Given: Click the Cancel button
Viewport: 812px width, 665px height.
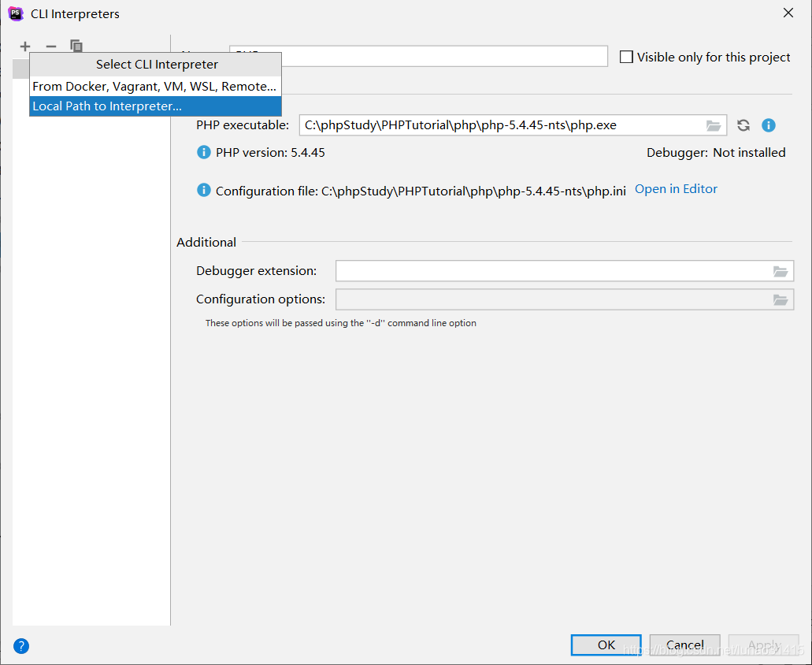Looking at the screenshot, I should pos(684,645).
